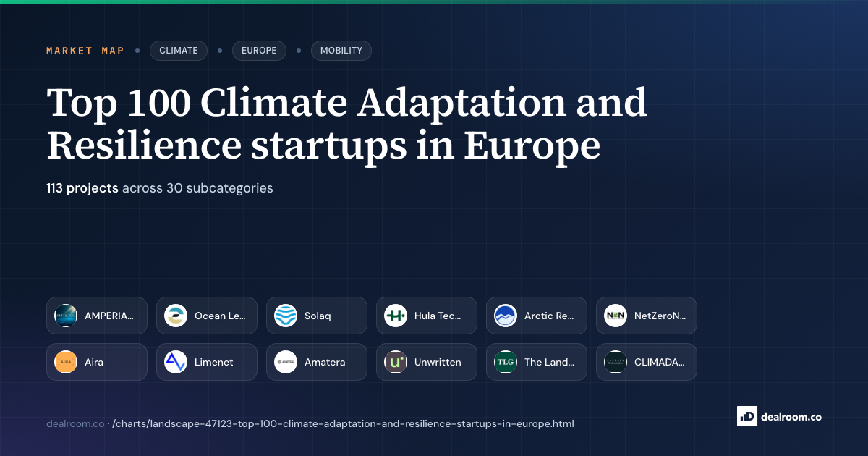Open the AMPERIA... company name
868x456 pixels.
pyautogui.click(x=109, y=316)
